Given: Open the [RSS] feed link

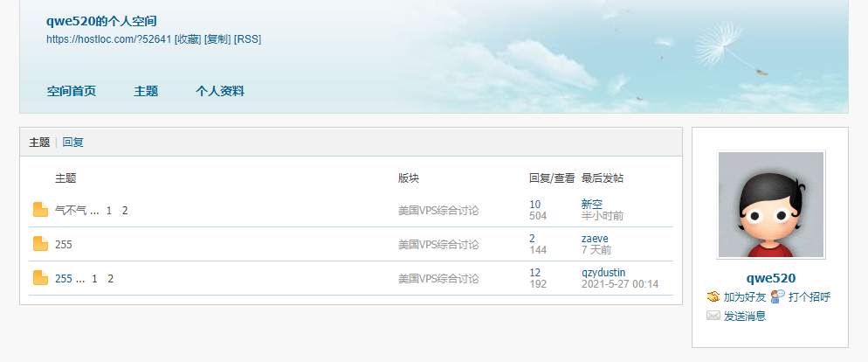Looking at the screenshot, I should pyautogui.click(x=247, y=39).
